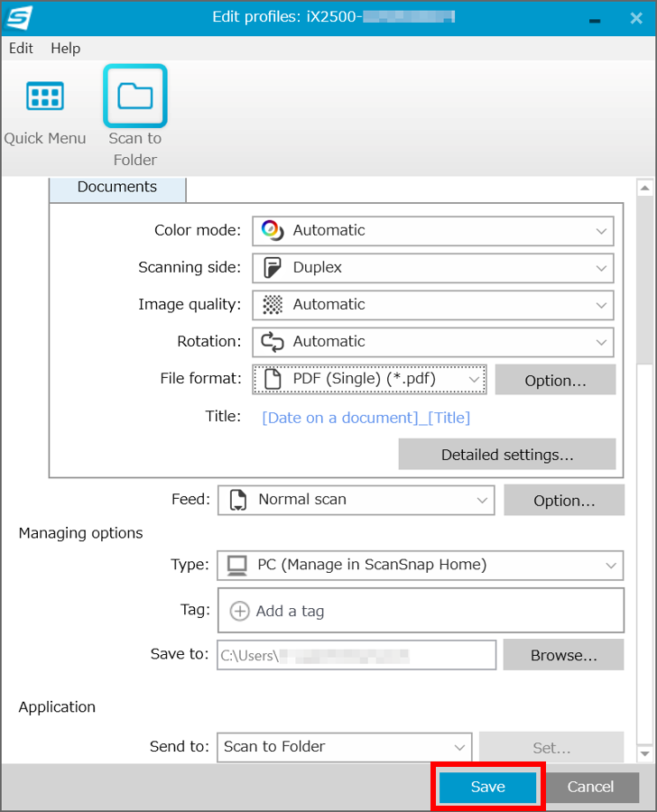This screenshot has width=657, height=812.
Task: Open the managing options Type dropdown
Action: pos(421,566)
